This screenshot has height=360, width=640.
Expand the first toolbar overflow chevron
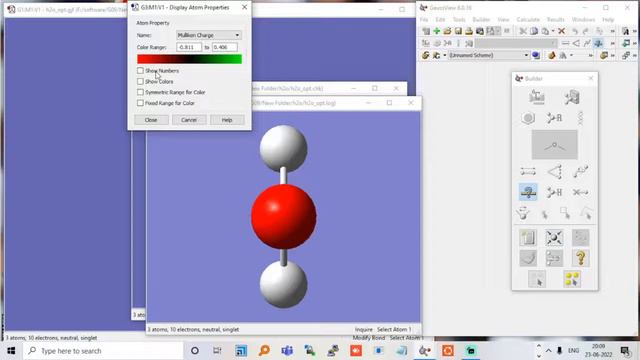612,31
